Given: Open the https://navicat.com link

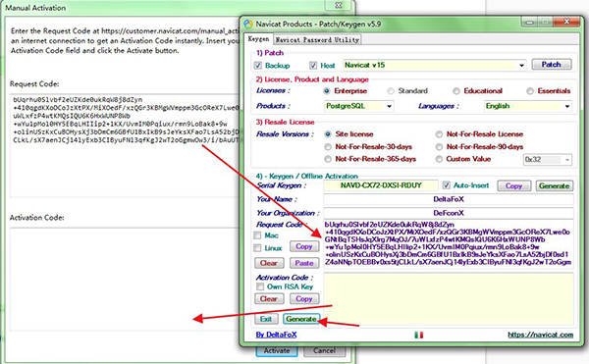Looking at the screenshot, I should (x=541, y=335).
